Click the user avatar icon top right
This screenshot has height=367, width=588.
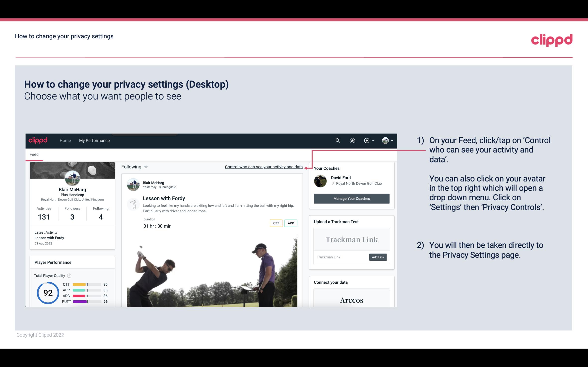(385, 140)
